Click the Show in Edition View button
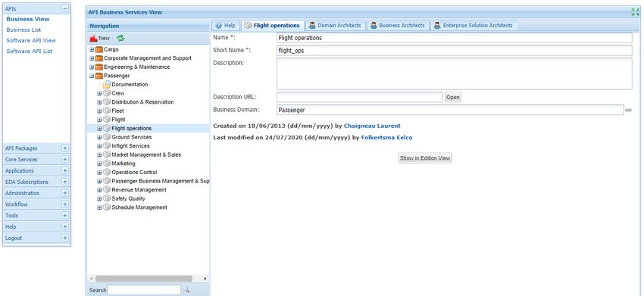 [x=425, y=158]
